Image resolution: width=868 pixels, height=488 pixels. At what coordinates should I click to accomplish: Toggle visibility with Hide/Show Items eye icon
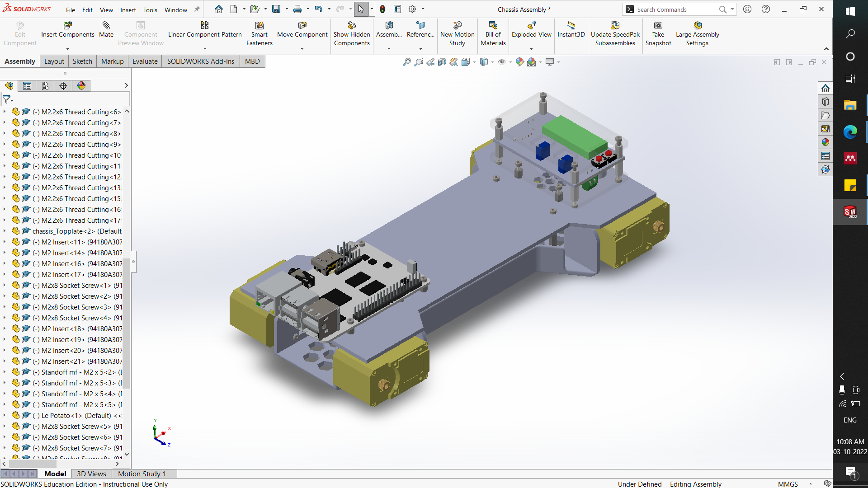point(503,62)
